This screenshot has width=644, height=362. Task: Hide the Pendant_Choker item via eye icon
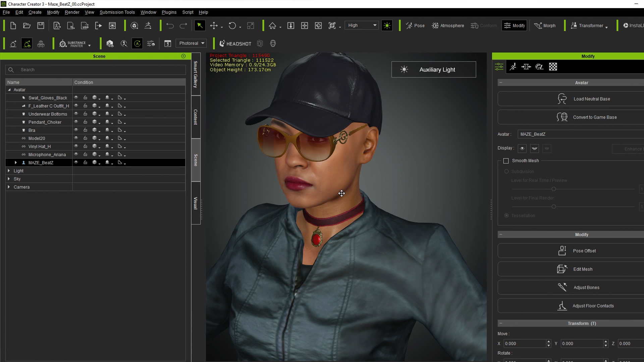[76, 122]
